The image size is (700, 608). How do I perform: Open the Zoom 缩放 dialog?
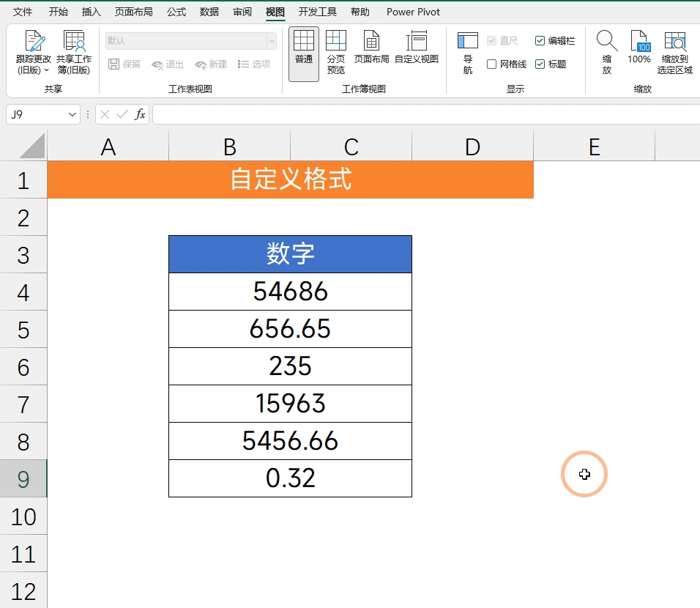[x=607, y=52]
